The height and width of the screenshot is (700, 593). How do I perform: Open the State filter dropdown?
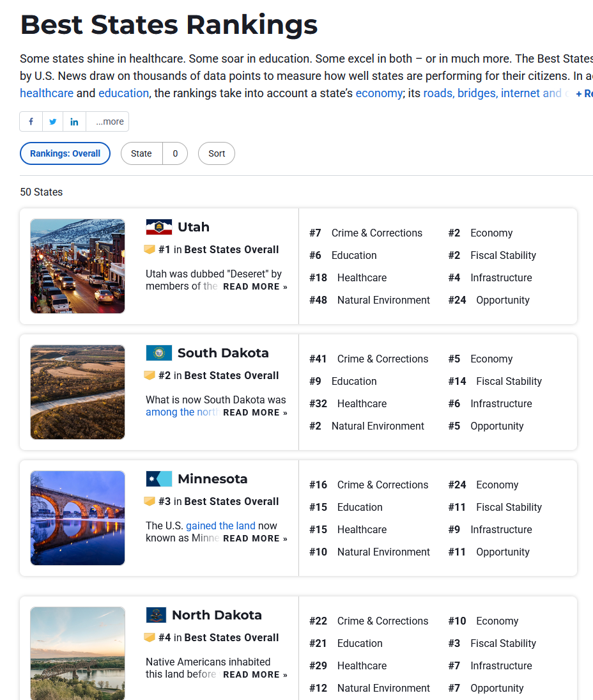coord(154,153)
